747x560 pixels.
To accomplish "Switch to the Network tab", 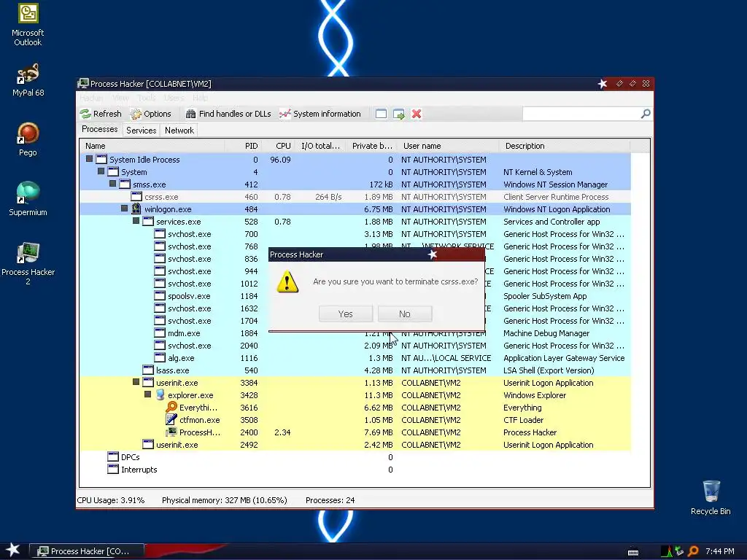I will coord(179,131).
